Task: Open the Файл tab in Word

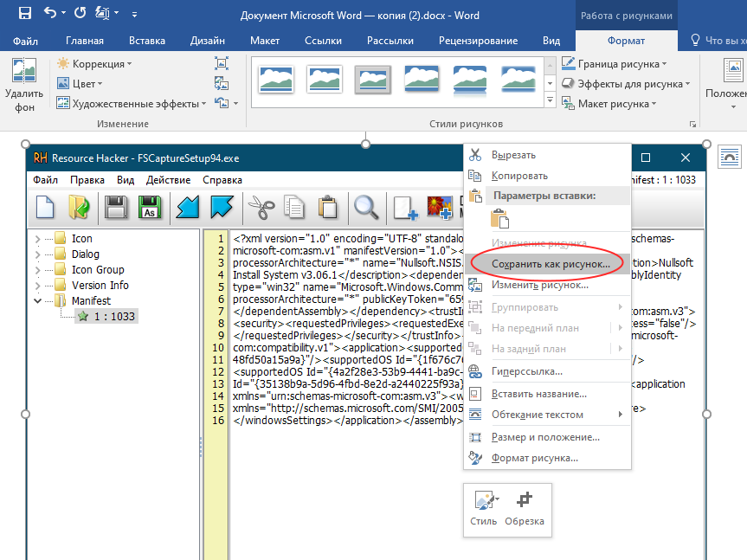Action: (25, 41)
